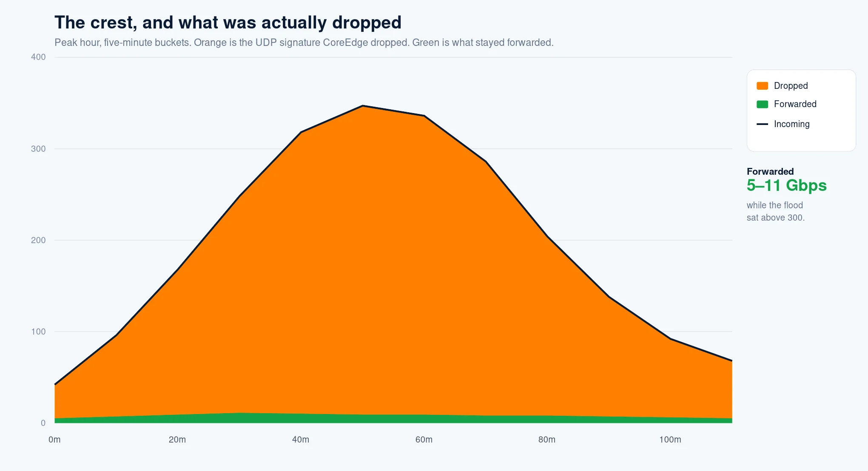The width and height of the screenshot is (868, 471).
Task: Click the 20m x-axis tick label
Action: [x=177, y=440]
